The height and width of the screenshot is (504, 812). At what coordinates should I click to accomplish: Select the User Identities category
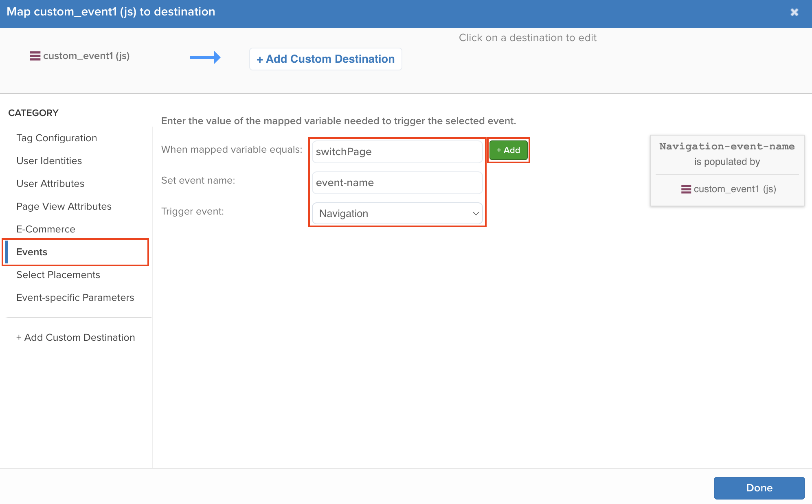point(49,161)
